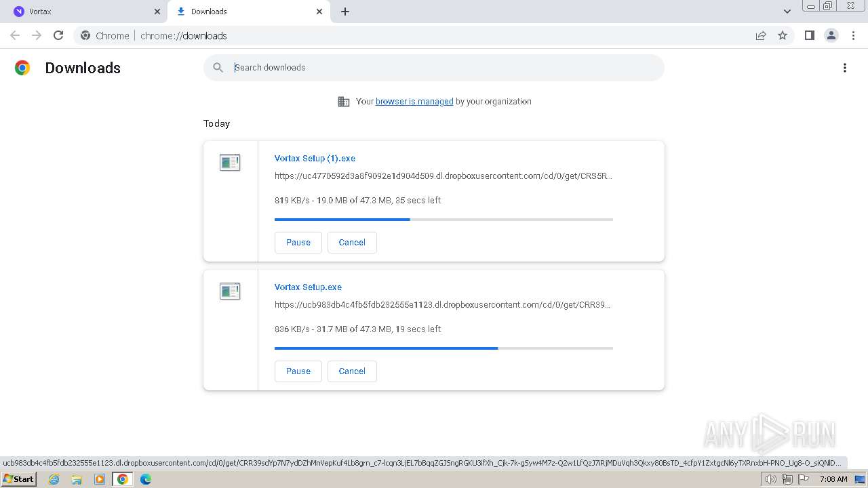Click file icon for Vortax Setup (1).exe

230,163
